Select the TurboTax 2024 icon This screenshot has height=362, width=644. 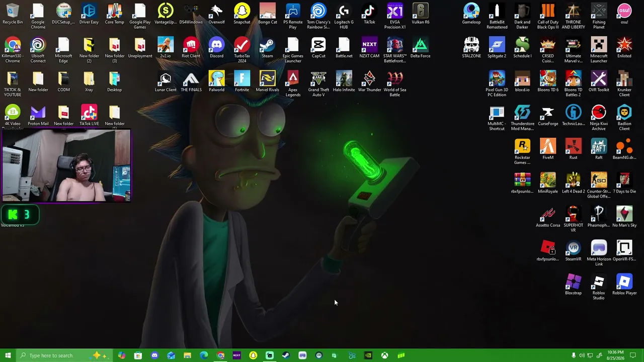coord(242,50)
